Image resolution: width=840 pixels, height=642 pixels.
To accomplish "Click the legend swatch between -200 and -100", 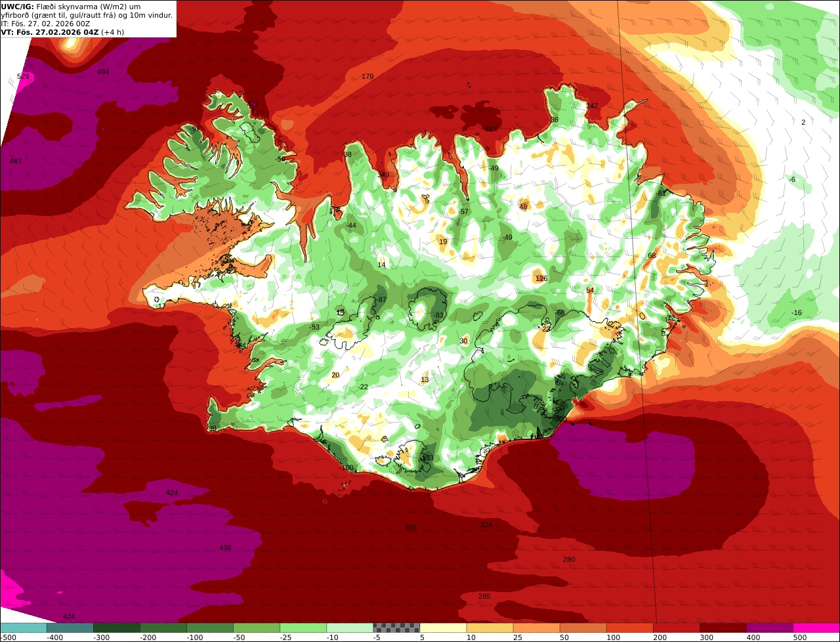I will point(163,628).
